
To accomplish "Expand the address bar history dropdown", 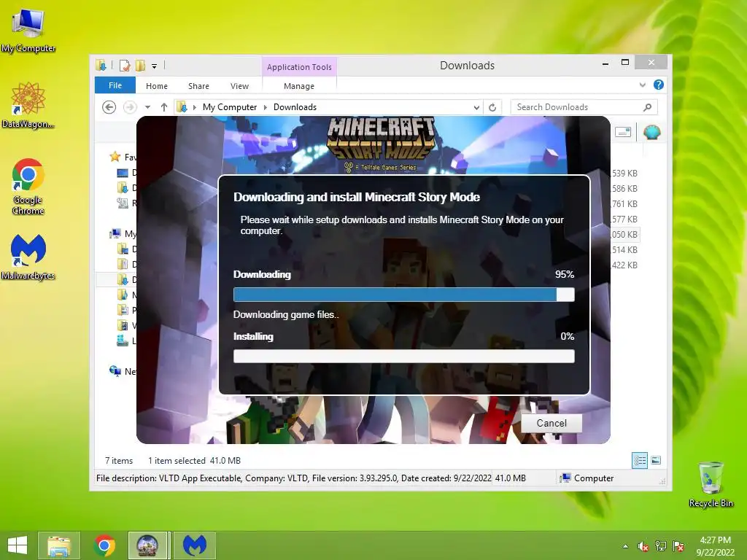I will [476, 108].
